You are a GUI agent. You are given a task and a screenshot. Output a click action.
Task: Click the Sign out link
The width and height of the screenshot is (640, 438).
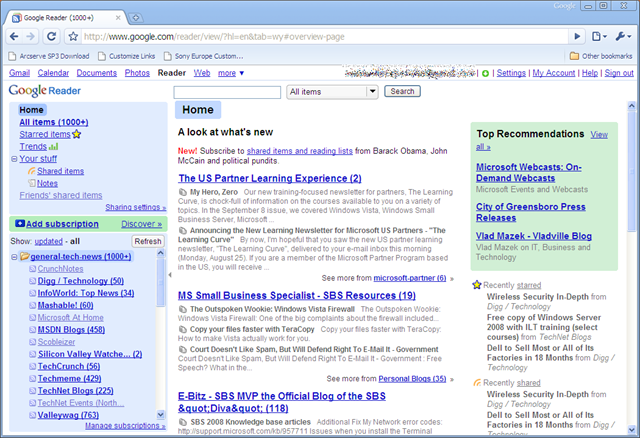(619, 73)
